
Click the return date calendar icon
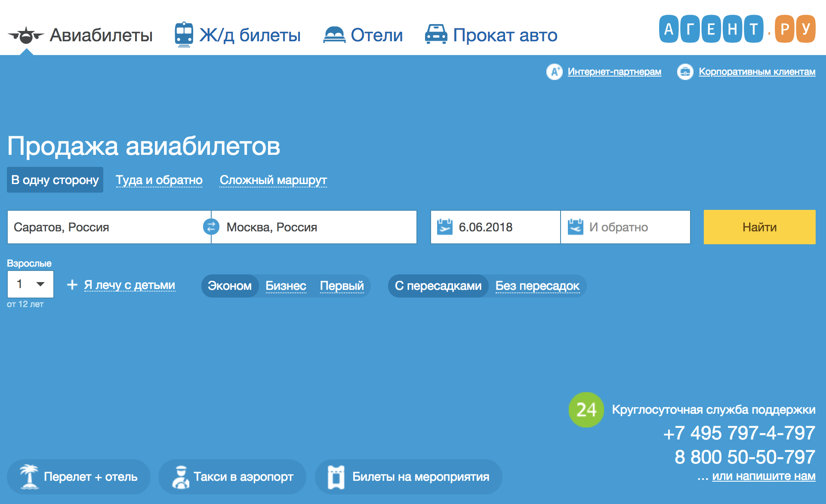576,227
